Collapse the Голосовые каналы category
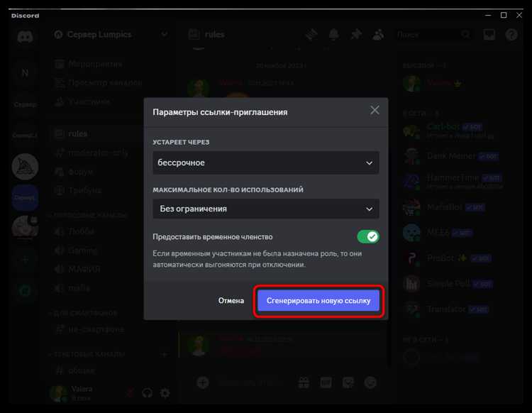 [89, 215]
